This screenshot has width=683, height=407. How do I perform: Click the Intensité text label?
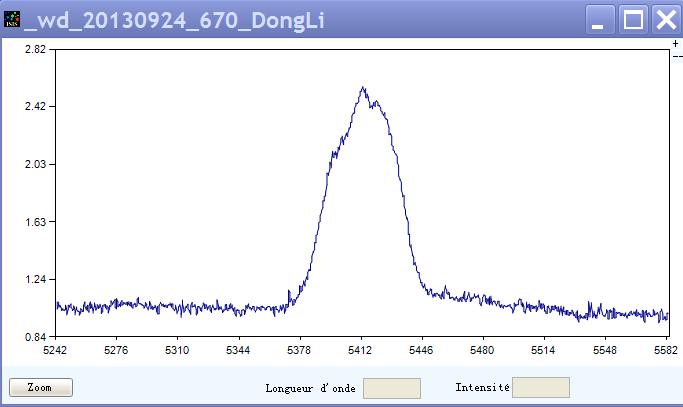point(482,388)
